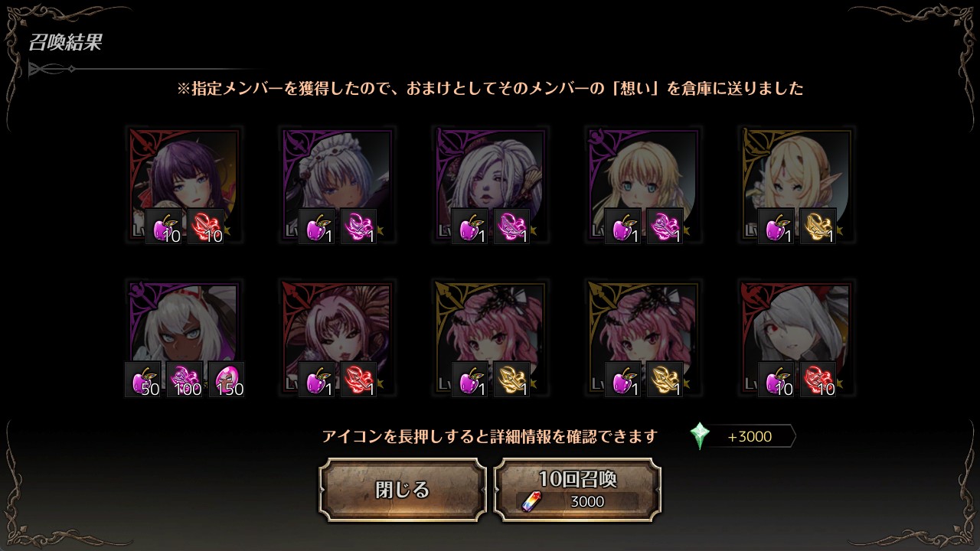The width and height of the screenshot is (980, 551).
Task: Click the gold ribbon icon under blonde elf
Action: (818, 227)
